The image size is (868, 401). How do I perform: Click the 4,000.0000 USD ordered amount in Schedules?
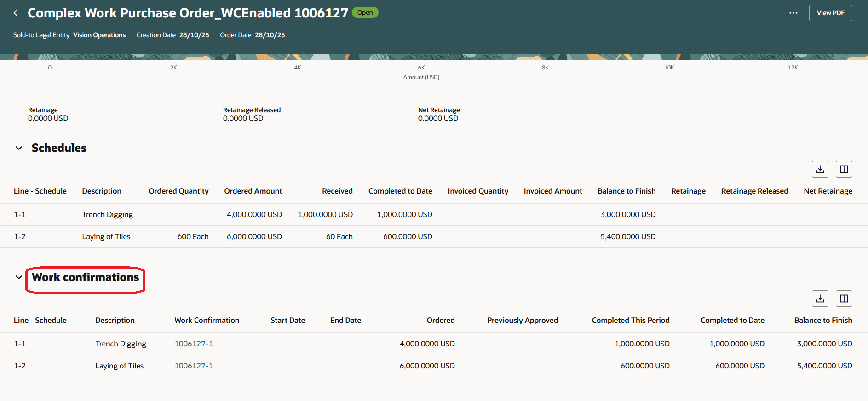pyautogui.click(x=254, y=214)
